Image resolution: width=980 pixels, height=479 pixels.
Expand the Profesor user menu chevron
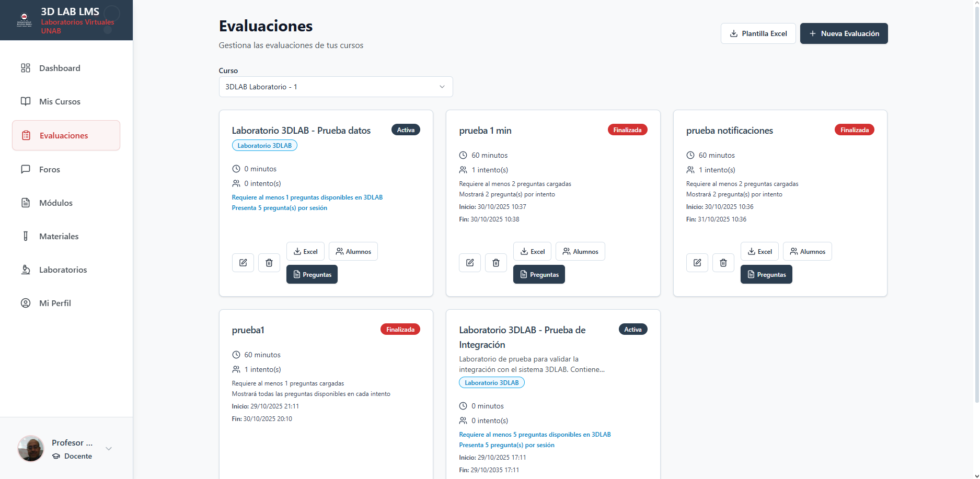click(109, 449)
